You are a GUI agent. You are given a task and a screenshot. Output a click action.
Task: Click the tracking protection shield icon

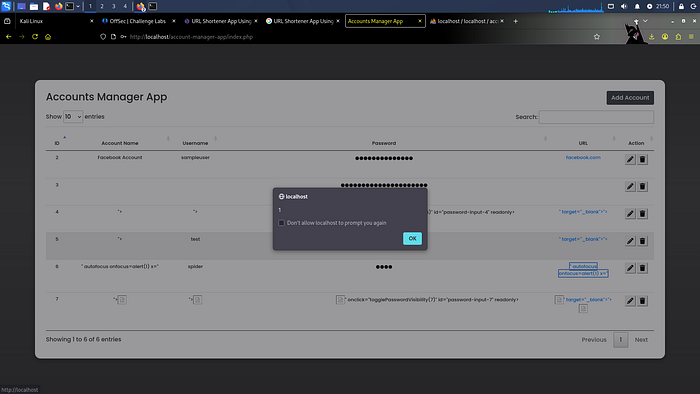[x=103, y=37]
